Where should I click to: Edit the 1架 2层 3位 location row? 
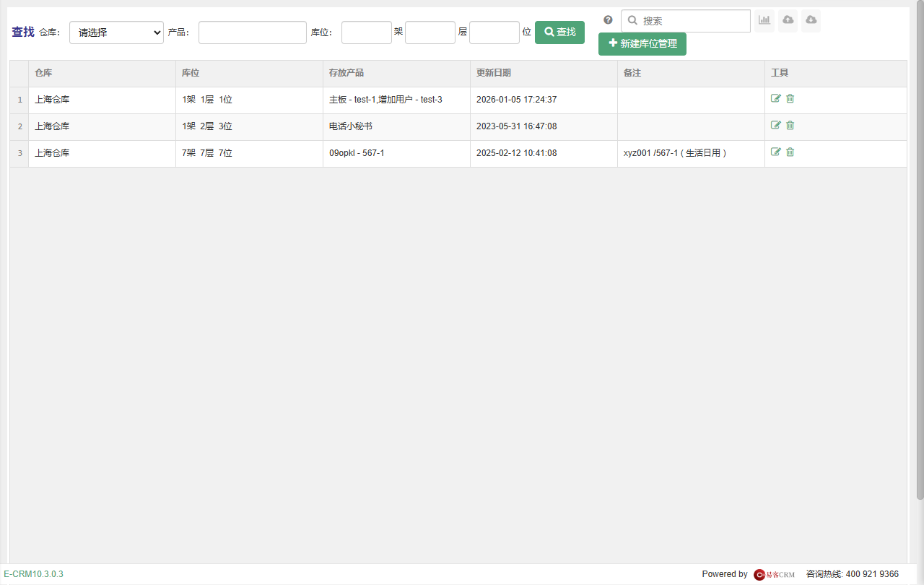point(776,126)
